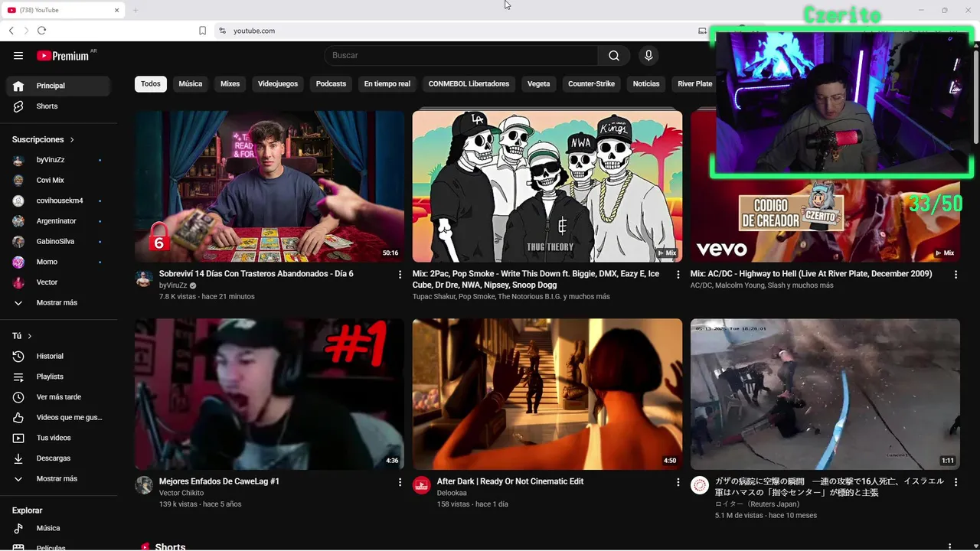This screenshot has height=551, width=980.
Task: Open Principal home in sidebar
Action: 59,86
